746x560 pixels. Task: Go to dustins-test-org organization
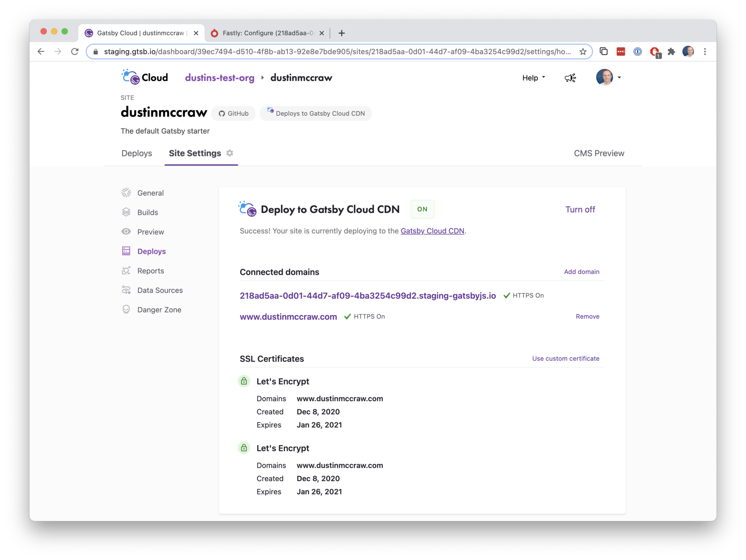[x=219, y=78]
